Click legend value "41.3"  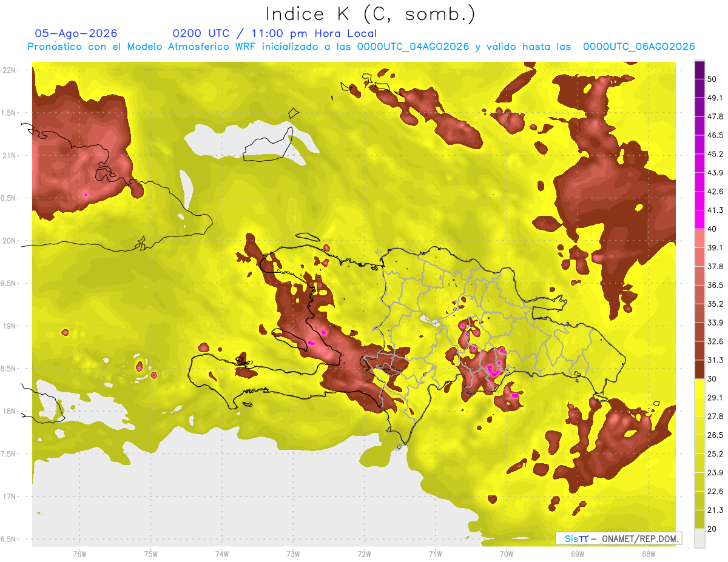[x=715, y=210]
